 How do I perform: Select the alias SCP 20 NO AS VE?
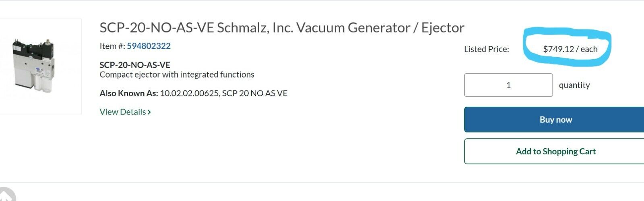coord(255,93)
